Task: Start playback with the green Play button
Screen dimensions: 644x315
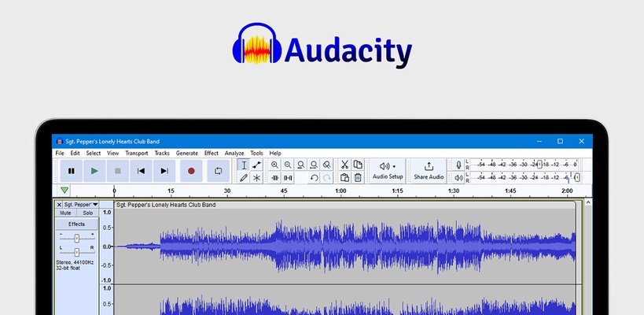Action: click(94, 171)
